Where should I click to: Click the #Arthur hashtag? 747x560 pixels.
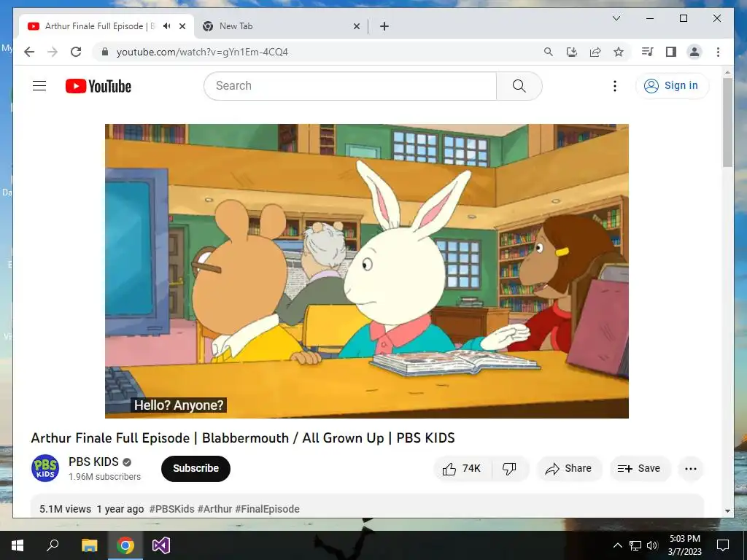click(x=215, y=509)
